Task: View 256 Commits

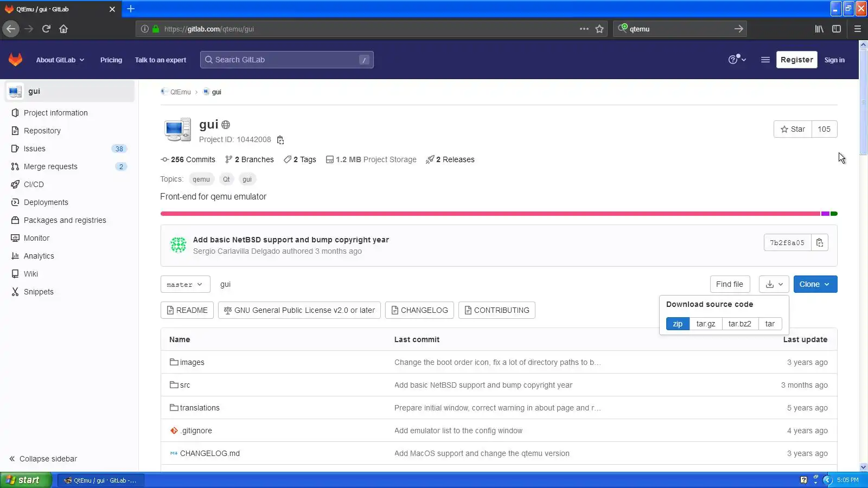Action: point(188,159)
